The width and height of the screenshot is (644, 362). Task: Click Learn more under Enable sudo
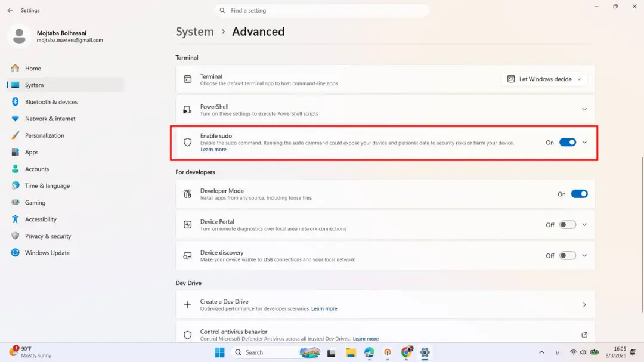pos(213,150)
